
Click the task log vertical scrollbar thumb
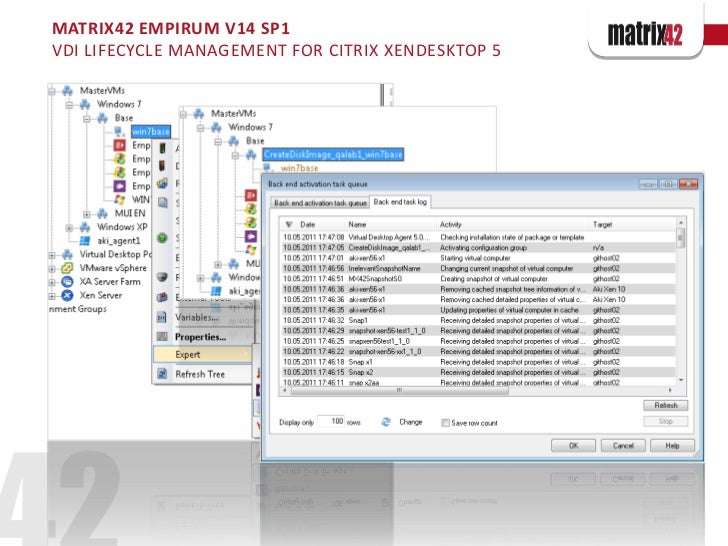point(681,238)
